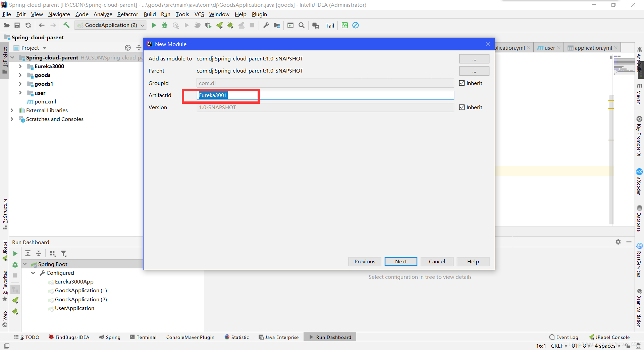This screenshot has height=350, width=644.
Task: Open the aiXcoder side panel
Action: coord(639,182)
